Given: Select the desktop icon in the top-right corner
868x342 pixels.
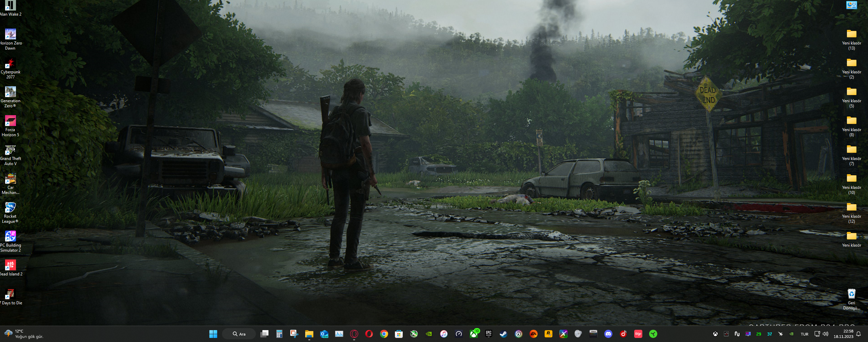Looking at the screenshot, I should coord(851,5).
